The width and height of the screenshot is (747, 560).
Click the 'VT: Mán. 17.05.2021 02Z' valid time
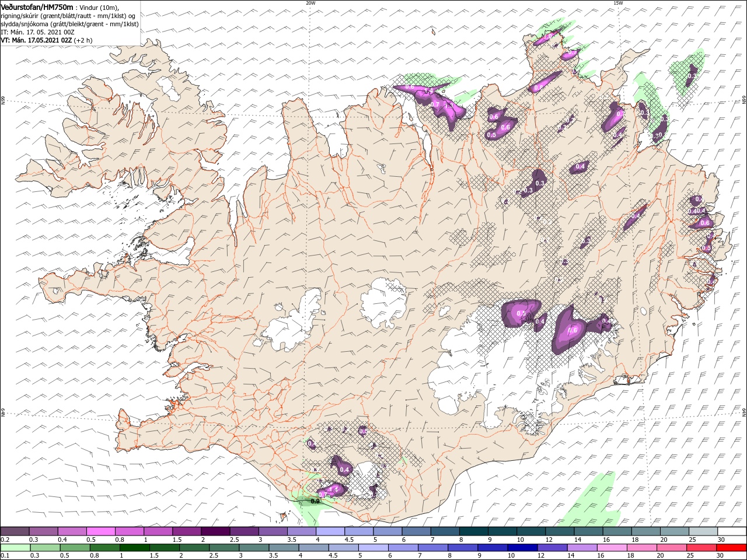point(37,40)
